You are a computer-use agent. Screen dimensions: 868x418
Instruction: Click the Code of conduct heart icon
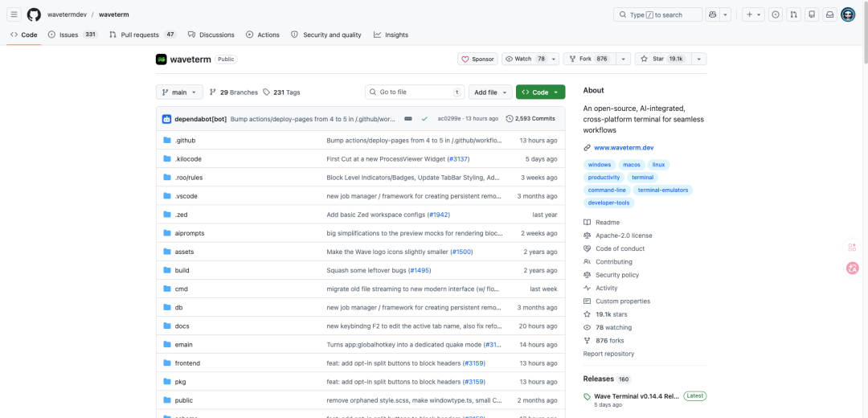pyautogui.click(x=588, y=248)
